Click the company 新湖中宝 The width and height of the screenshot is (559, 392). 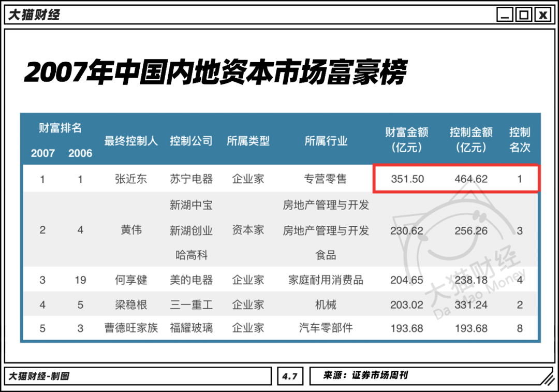[191, 205]
